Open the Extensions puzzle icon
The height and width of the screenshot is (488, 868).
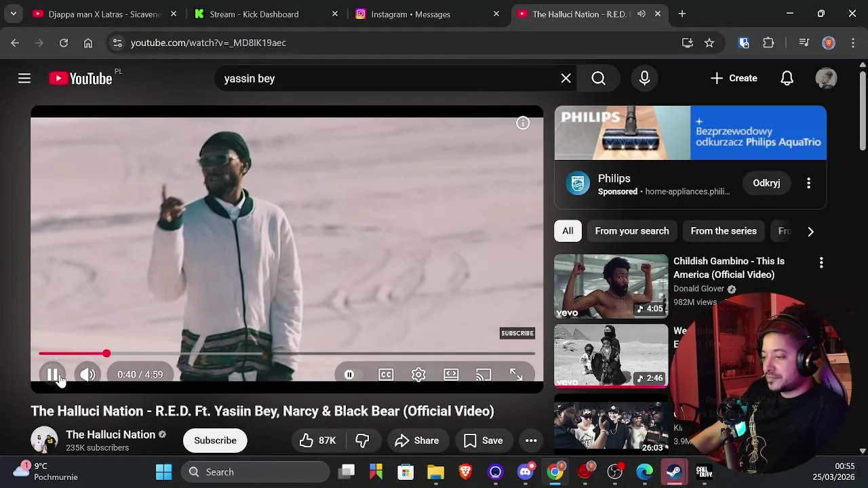[x=768, y=43]
